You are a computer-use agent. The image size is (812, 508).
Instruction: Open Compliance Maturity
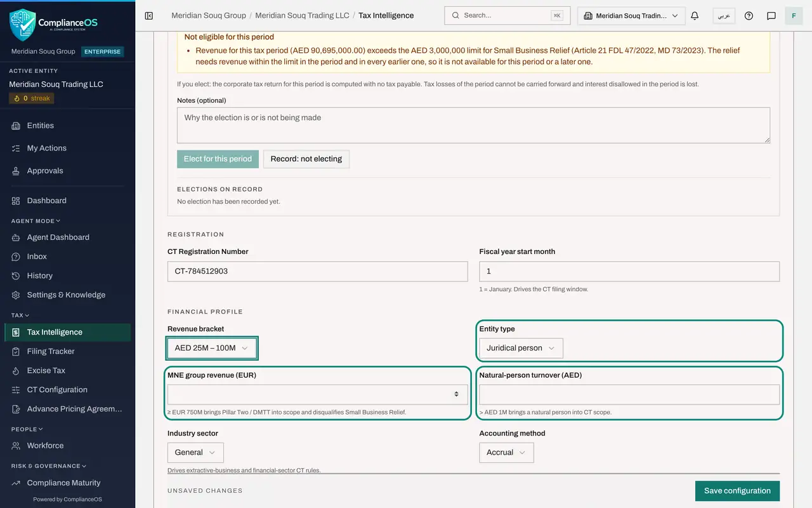click(x=67, y=483)
